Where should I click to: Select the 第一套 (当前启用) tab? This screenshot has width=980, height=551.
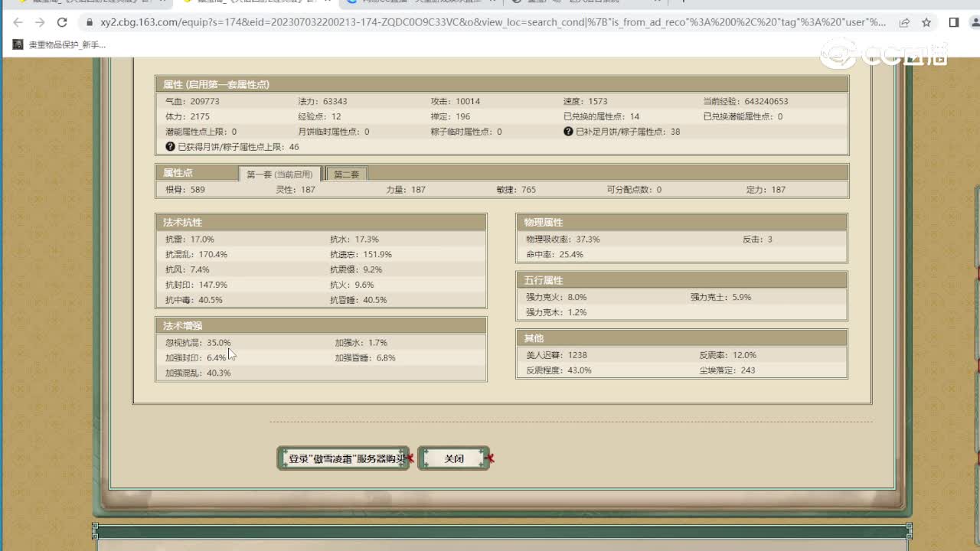[279, 174]
